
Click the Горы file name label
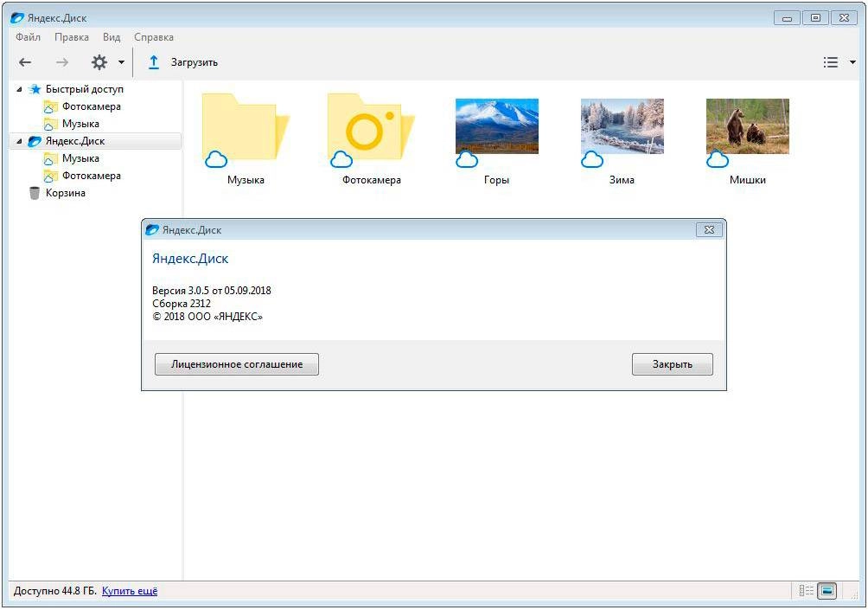(x=496, y=180)
